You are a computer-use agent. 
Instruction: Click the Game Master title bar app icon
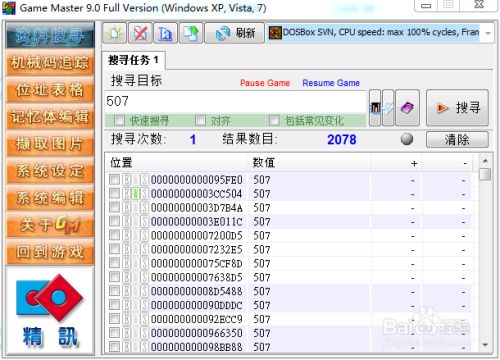click(x=9, y=8)
